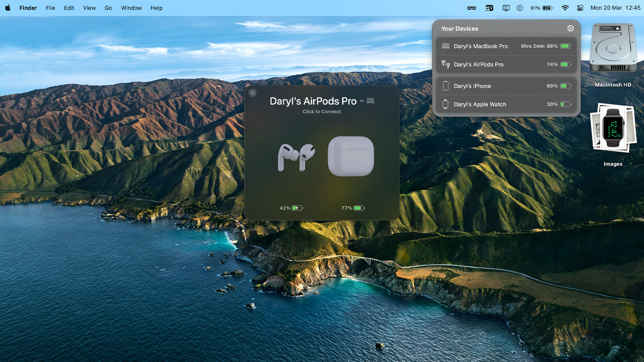
Task: Open the Macintosh HD drive icon
Action: pyautogui.click(x=613, y=49)
